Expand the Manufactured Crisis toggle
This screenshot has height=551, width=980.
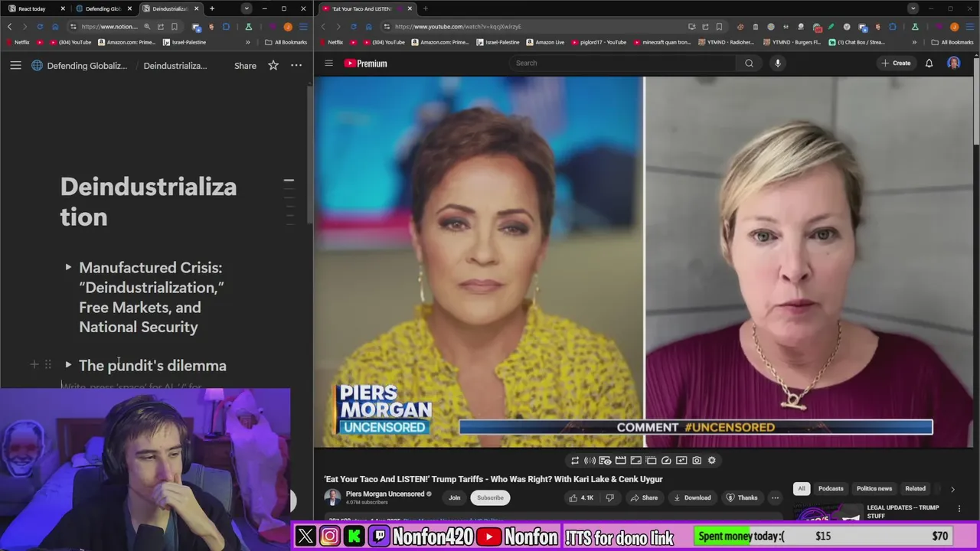[68, 267]
